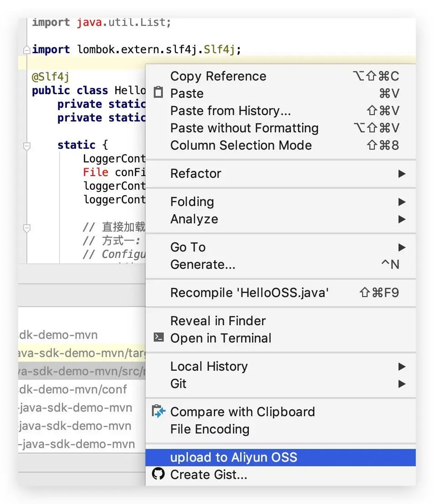Click the terminal icon beside Open in Terminal
Screen dimensions: 434x504
(158, 338)
